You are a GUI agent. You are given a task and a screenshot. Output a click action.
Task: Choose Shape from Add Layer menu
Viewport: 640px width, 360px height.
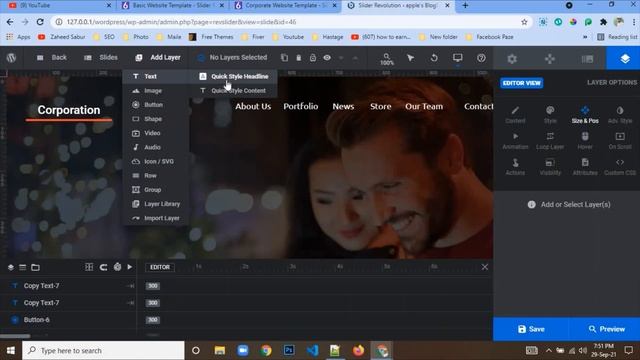tap(156, 119)
